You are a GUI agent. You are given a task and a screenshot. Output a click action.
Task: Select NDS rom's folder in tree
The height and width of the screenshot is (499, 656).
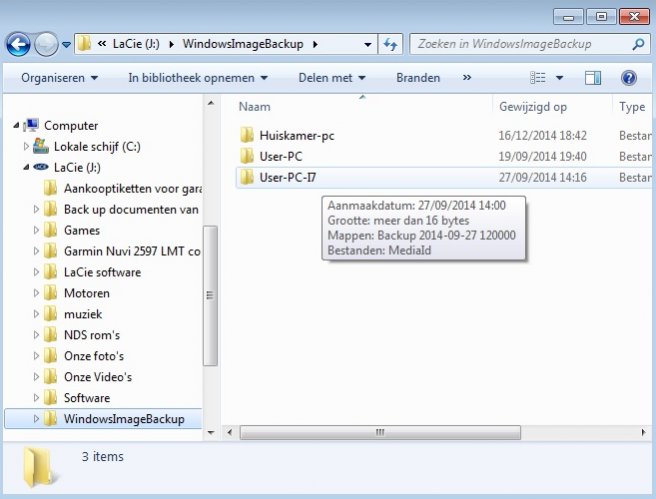[x=92, y=335]
